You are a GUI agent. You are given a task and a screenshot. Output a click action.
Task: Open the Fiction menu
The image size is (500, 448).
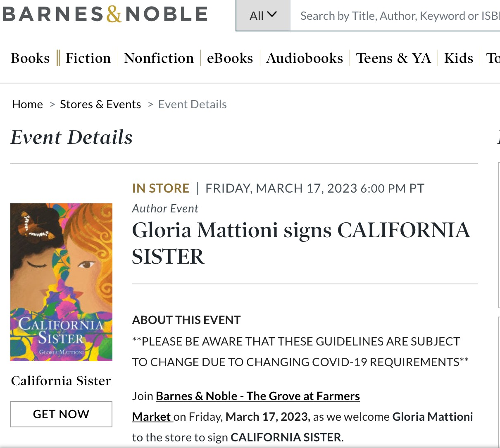88,58
